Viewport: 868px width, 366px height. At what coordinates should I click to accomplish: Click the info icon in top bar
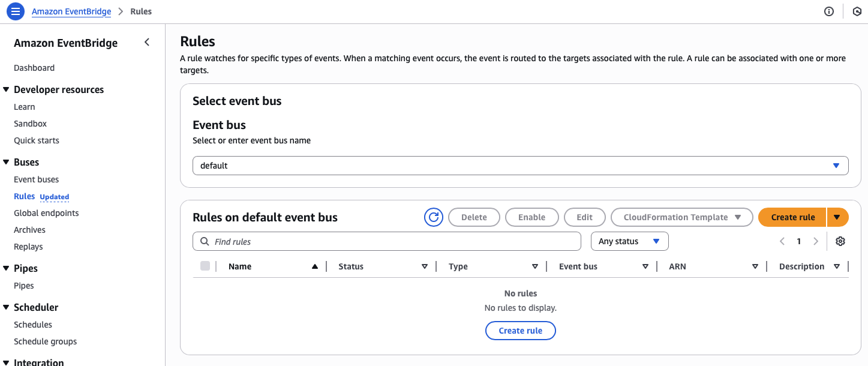(829, 11)
